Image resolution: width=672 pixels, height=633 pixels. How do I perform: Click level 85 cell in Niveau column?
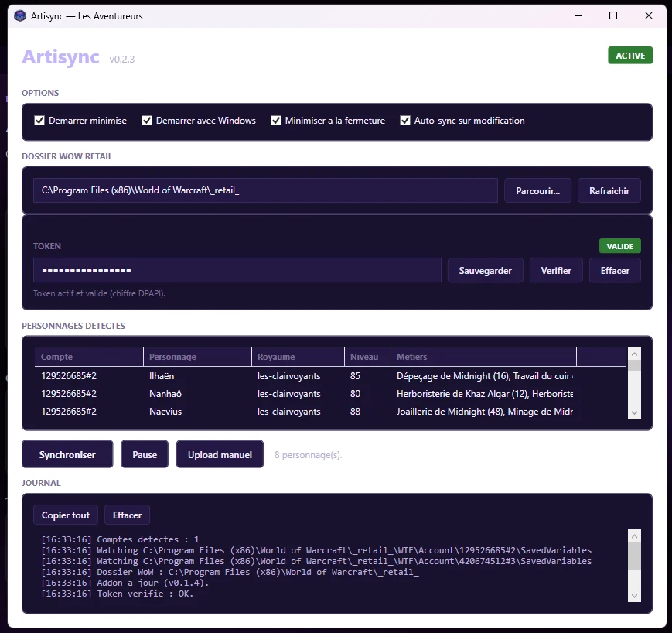(355, 375)
